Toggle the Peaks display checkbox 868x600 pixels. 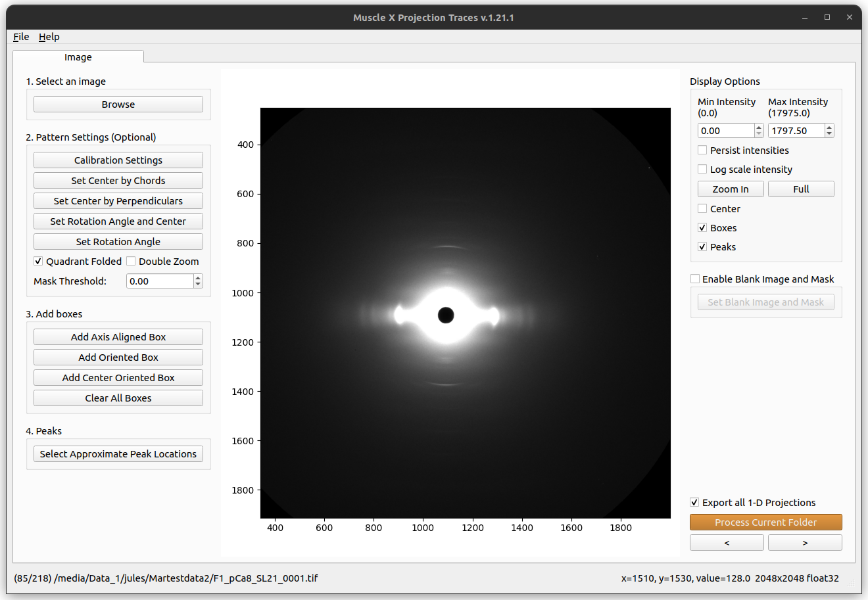click(702, 247)
